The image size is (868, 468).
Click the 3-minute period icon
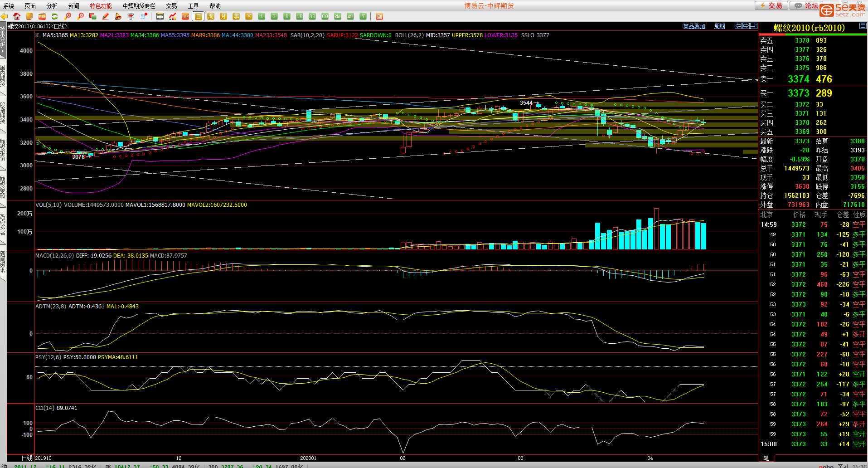point(274,16)
